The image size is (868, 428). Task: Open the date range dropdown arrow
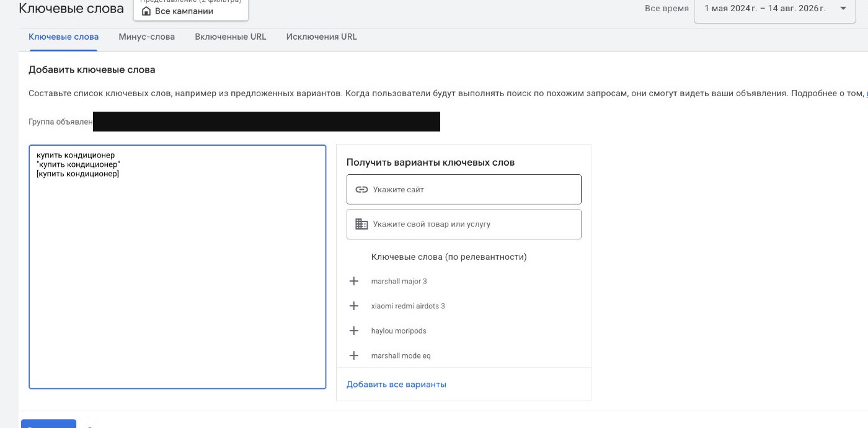(x=843, y=9)
